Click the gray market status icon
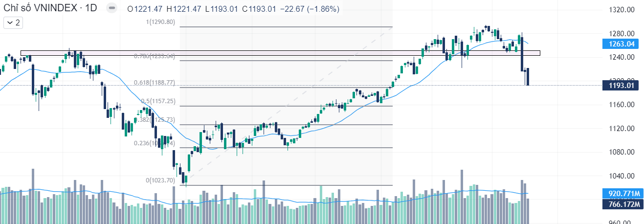644x224 pixels. pos(112,9)
